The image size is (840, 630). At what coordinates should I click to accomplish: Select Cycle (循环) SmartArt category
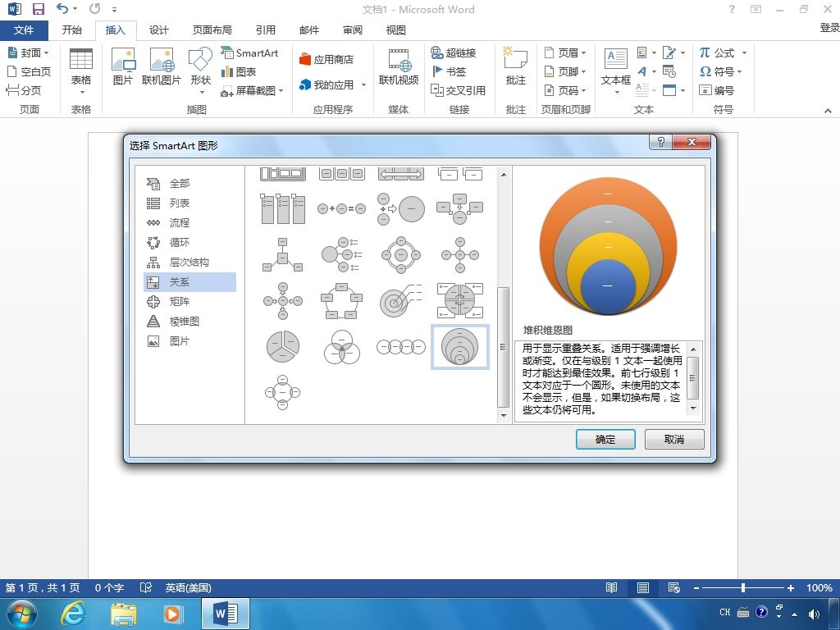[189, 243]
